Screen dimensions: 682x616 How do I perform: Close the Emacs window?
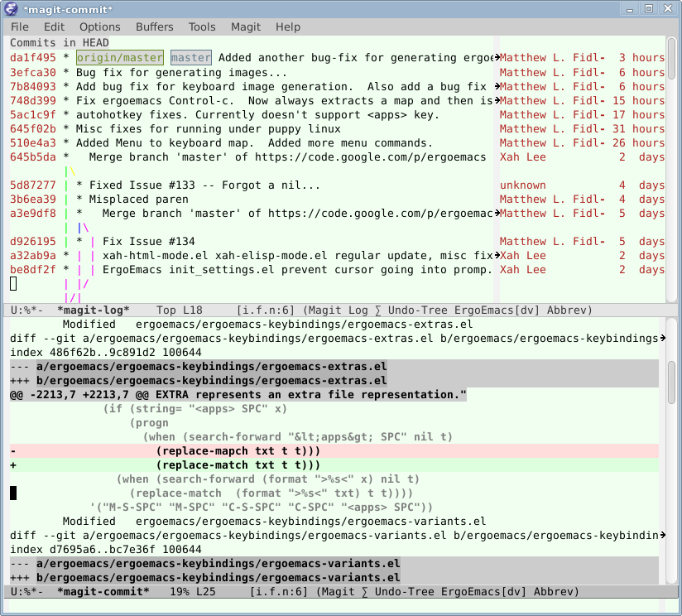[668, 9]
